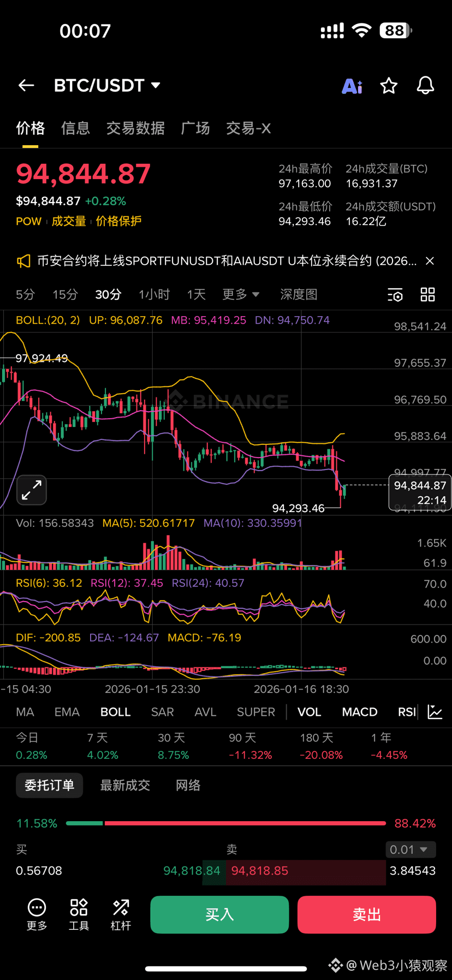452x980 pixels.
Task: Tap the 90 天 -11.32% performance
Action: tap(250, 746)
